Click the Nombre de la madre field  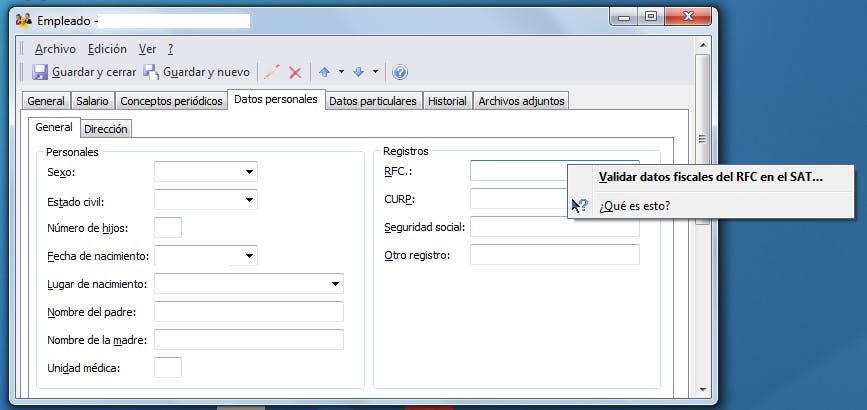pyautogui.click(x=249, y=340)
